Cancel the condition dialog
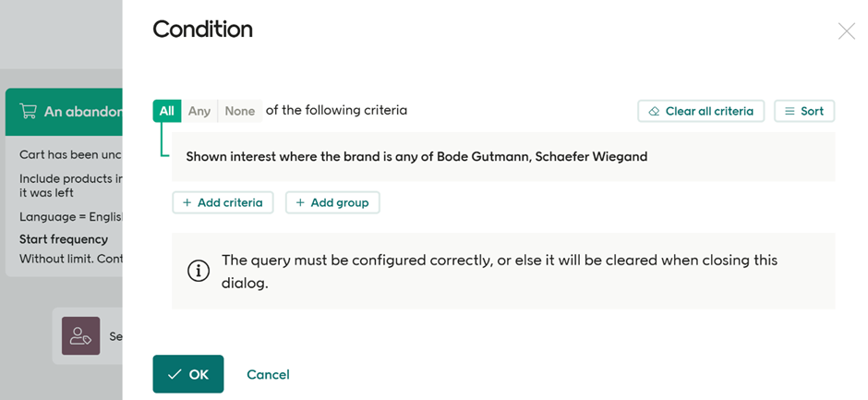868x400 pixels. [268, 374]
